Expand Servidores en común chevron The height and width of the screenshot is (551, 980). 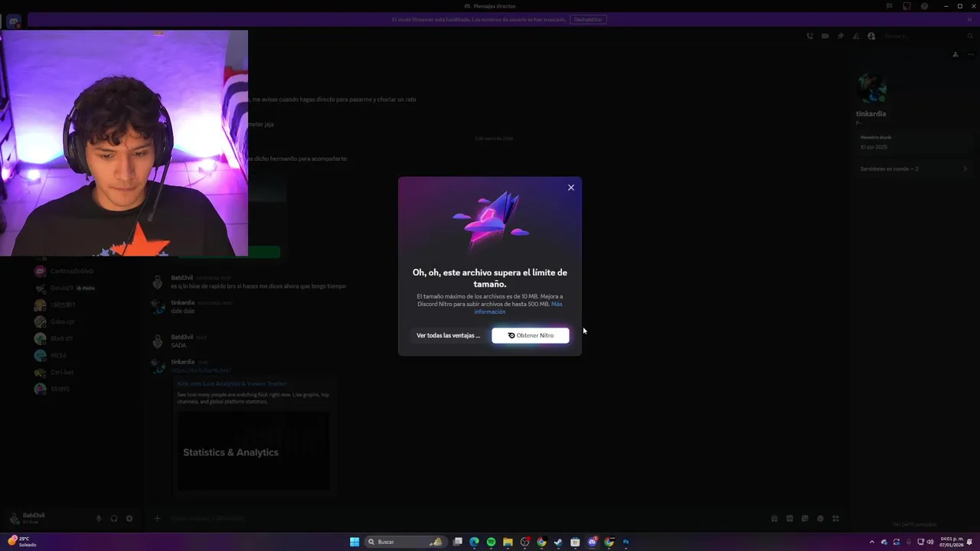coord(965,168)
